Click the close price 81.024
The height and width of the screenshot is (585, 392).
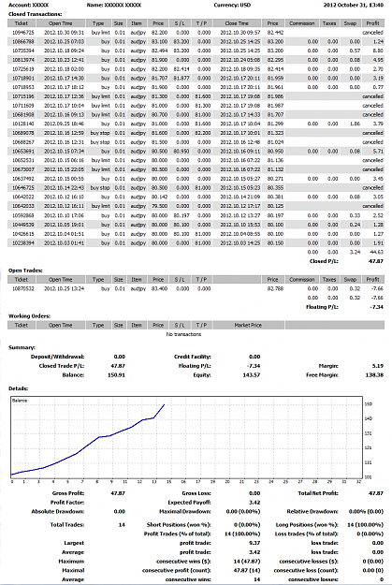(x=275, y=142)
